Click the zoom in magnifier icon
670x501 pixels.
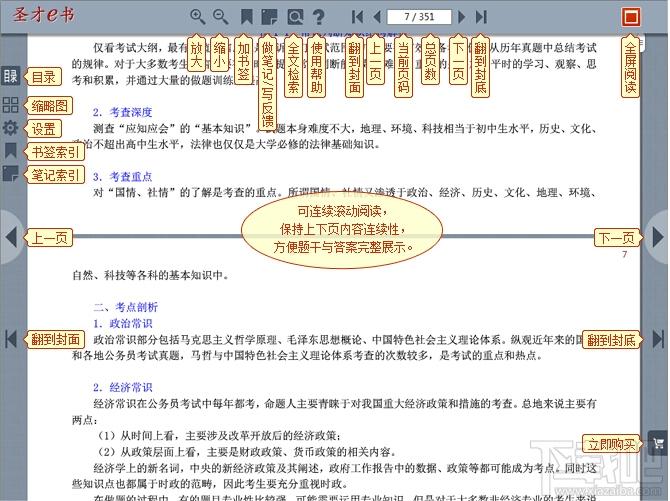coord(197,17)
